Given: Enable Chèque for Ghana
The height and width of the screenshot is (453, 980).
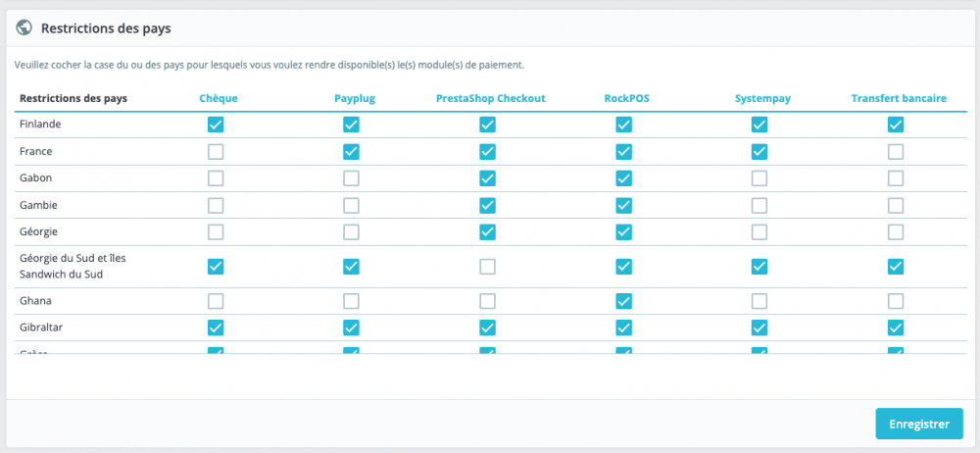Looking at the screenshot, I should 216,301.
